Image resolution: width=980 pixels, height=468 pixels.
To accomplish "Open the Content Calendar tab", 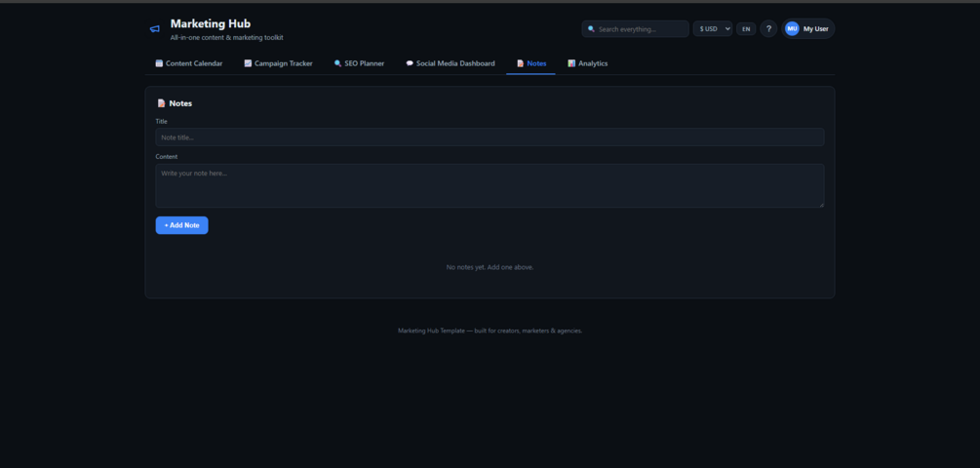I will 189,63.
